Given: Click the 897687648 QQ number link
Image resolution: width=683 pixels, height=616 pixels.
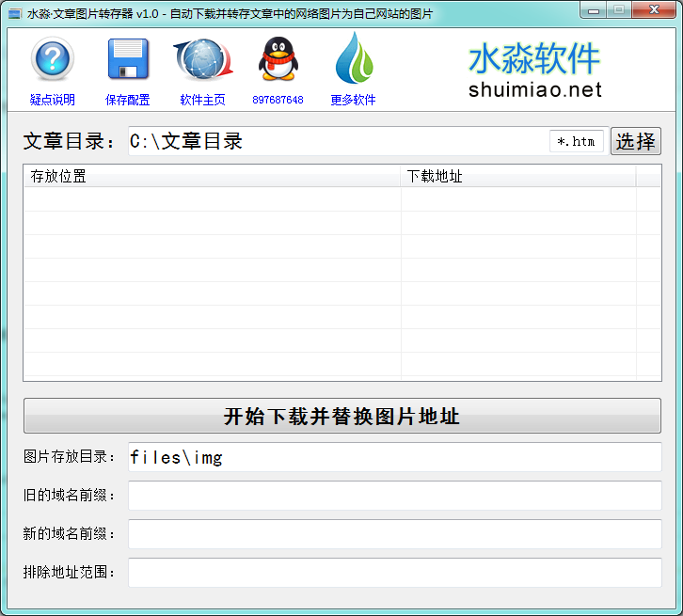Looking at the screenshot, I should tap(278, 100).
